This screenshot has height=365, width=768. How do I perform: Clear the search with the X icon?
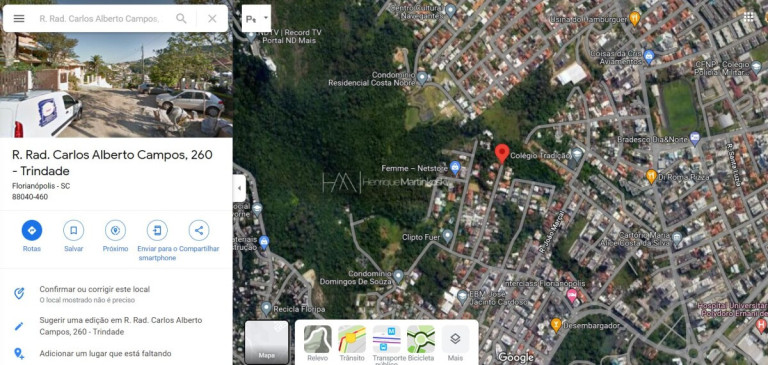tap(212, 19)
